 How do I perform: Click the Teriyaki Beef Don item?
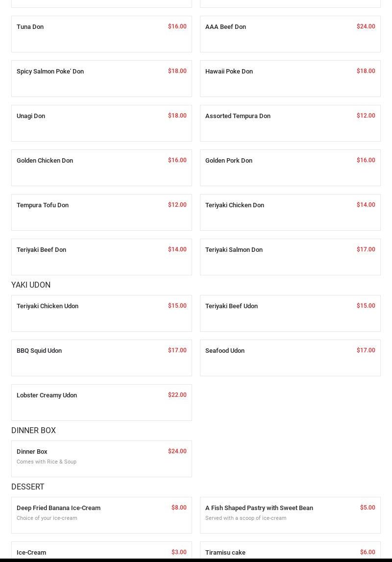[101, 257]
